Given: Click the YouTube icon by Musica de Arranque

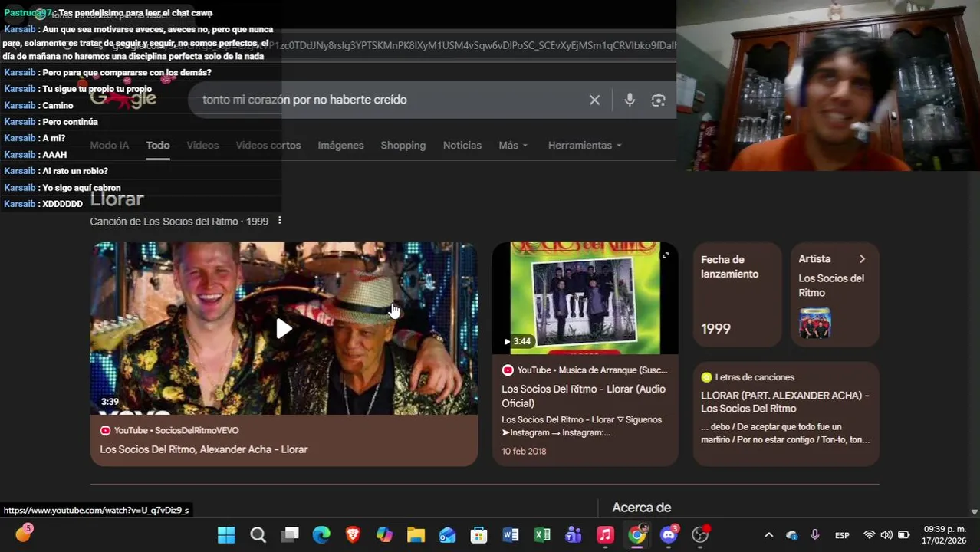Looking at the screenshot, I should pyautogui.click(x=507, y=370).
